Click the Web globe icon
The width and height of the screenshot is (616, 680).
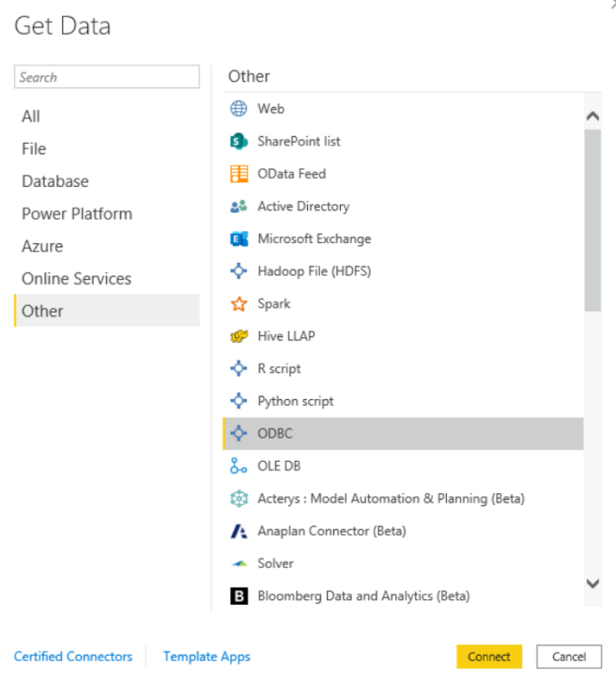[239, 109]
